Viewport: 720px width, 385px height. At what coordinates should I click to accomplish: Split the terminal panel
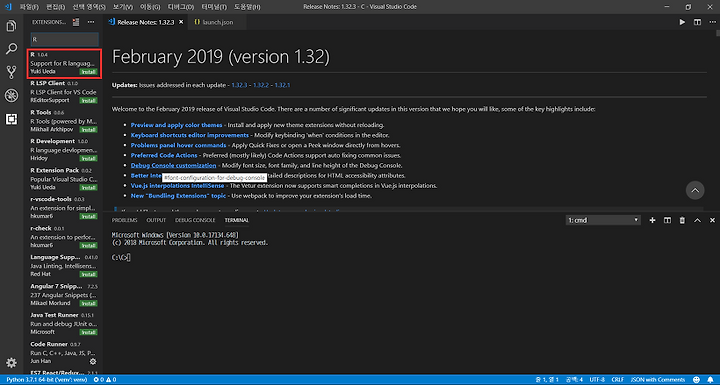(667, 220)
